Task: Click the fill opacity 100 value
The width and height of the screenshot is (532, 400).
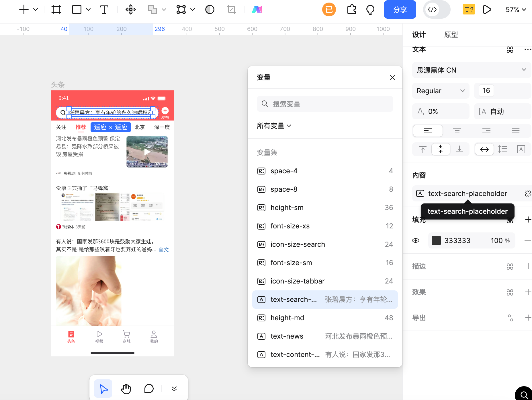Action: (x=497, y=240)
